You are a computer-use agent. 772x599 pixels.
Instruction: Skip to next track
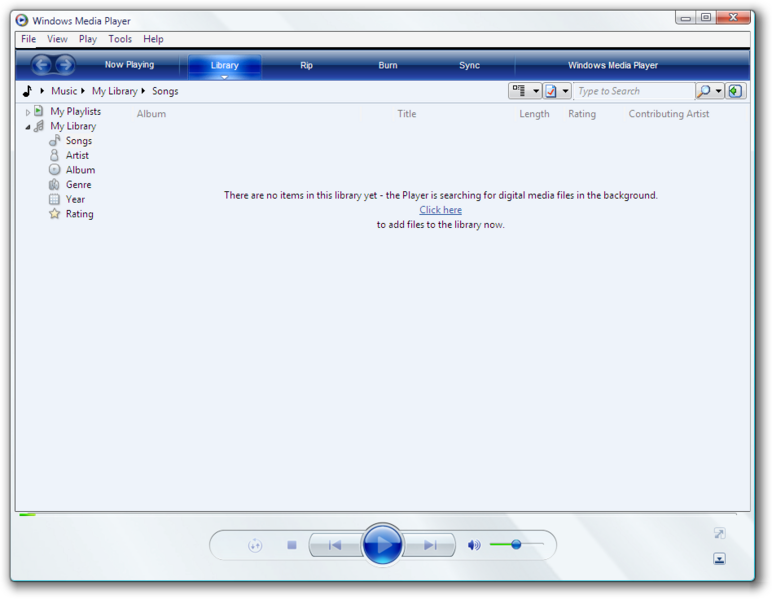point(429,545)
